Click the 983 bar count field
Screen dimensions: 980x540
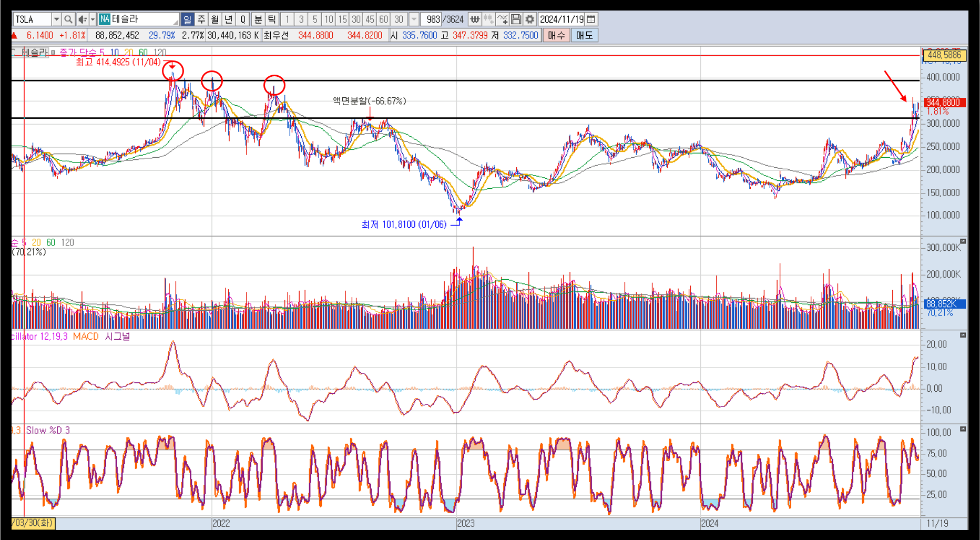coord(431,19)
